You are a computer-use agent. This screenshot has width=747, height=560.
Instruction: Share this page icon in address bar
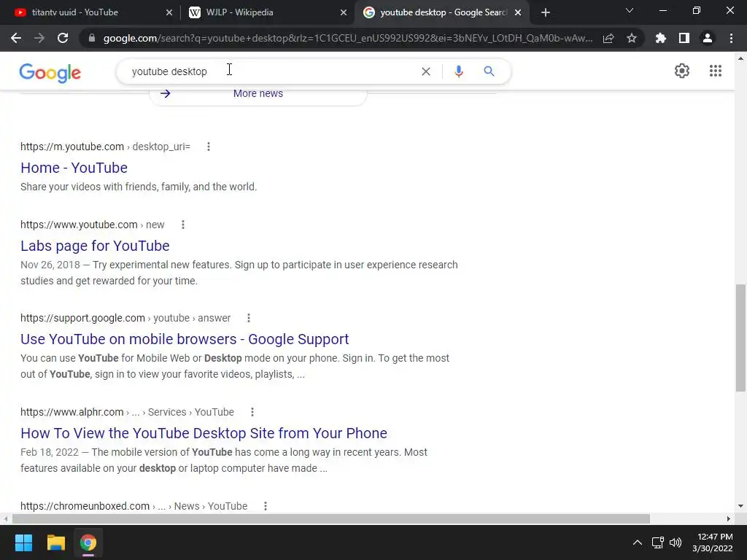point(608,38)
